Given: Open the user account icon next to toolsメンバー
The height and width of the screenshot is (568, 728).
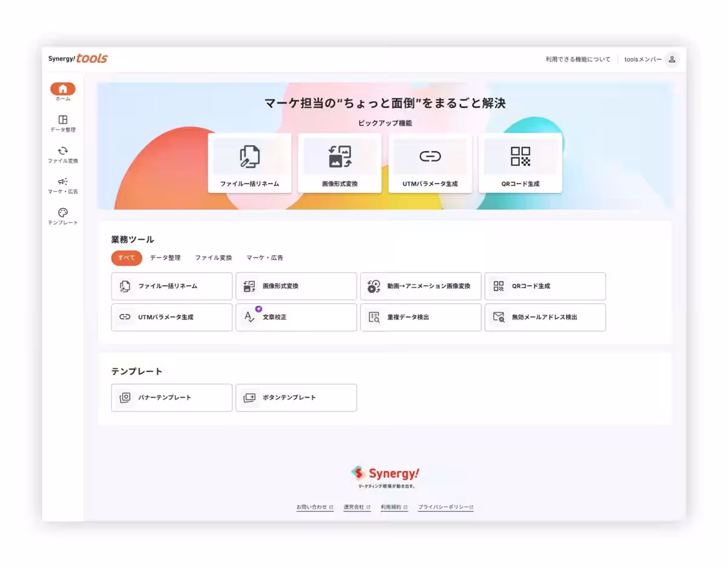Looking at the screenshot, I should point(672,59).
